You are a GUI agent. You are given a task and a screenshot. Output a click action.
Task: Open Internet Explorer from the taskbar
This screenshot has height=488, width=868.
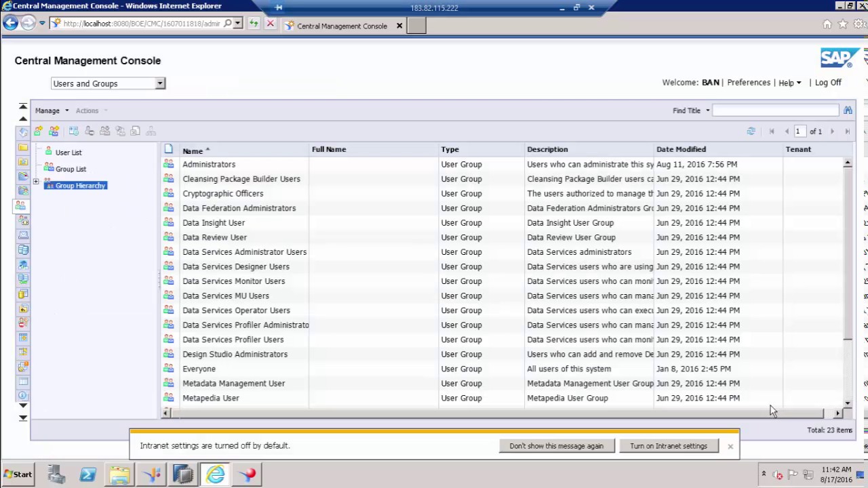pos(216,474)
